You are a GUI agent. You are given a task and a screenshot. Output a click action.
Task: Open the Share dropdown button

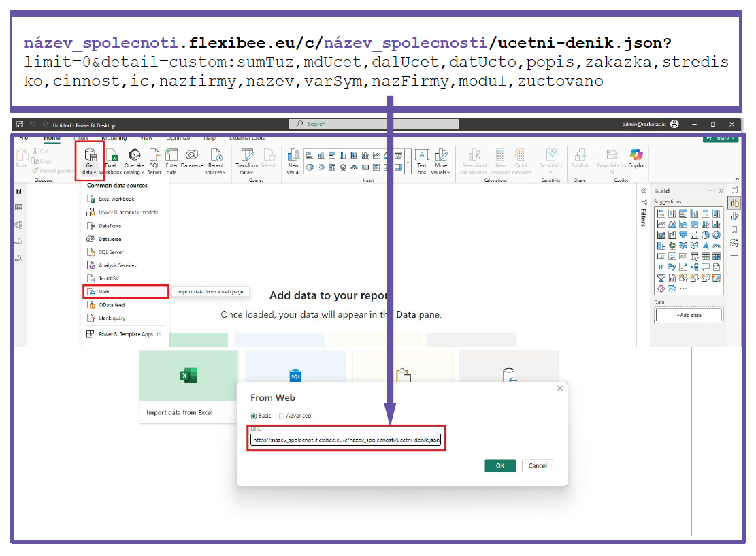(x=721, y=138)
